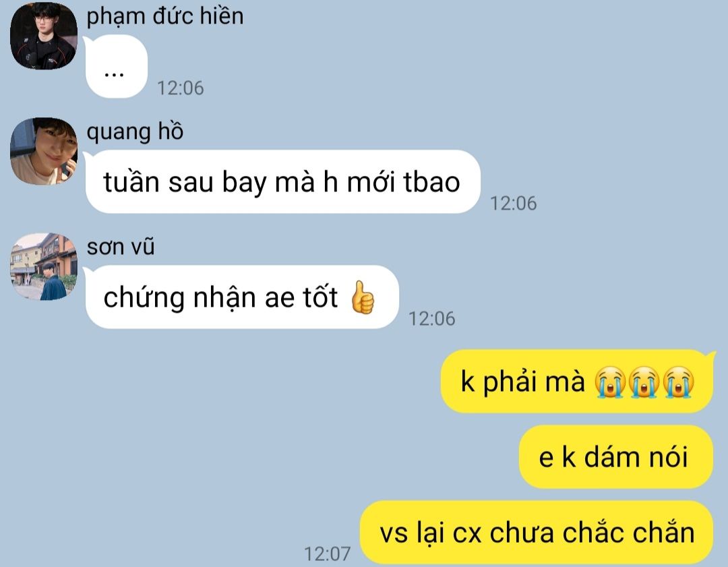Select the "e k dám nói" bubble

click(615, 457)
